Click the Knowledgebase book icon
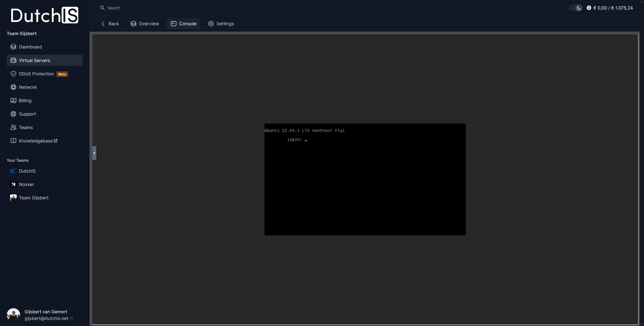 click(13, 141)
